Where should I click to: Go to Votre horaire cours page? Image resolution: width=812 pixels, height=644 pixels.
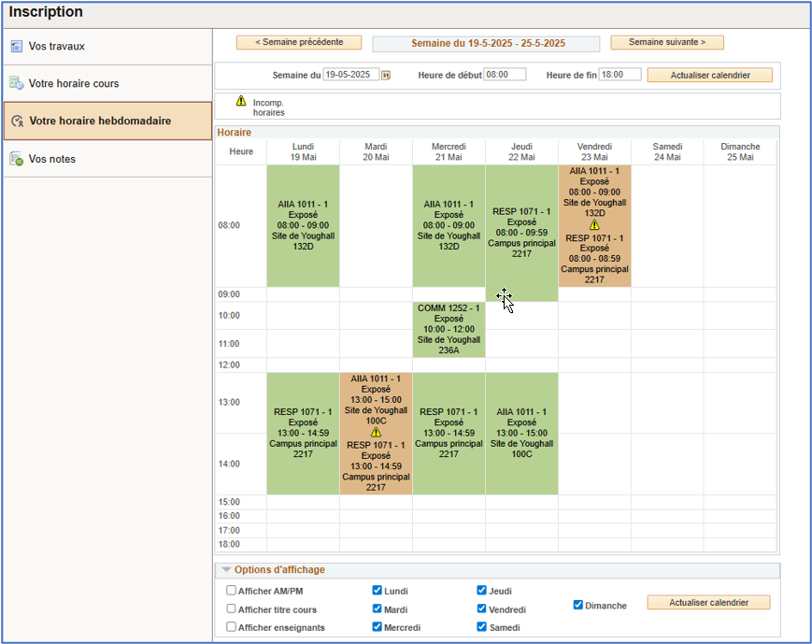[x=74, y=83]
